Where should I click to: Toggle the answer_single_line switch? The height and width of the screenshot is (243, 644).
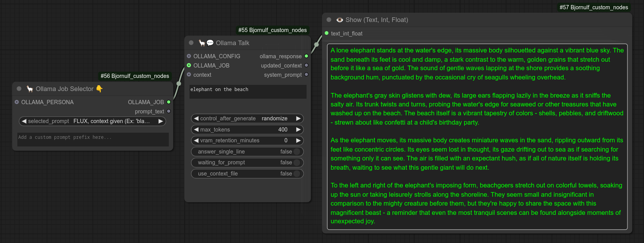[297, 152]
